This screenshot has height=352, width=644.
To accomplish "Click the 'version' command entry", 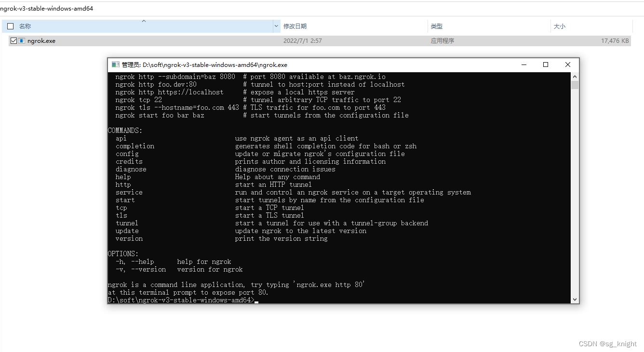I will coord(129,238).
